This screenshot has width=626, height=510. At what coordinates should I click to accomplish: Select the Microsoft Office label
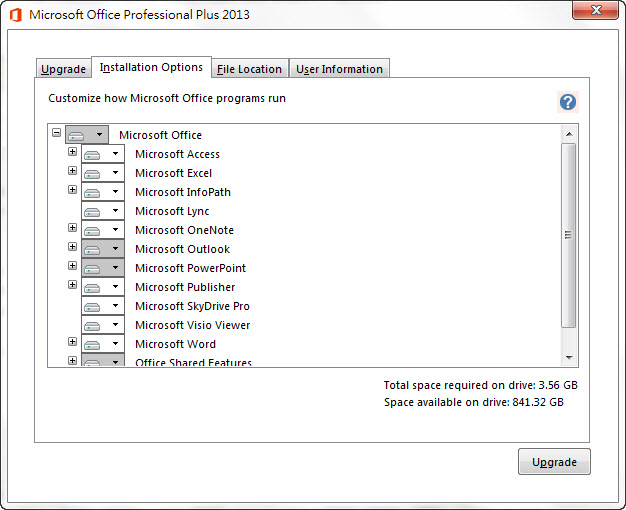(160, 135)
